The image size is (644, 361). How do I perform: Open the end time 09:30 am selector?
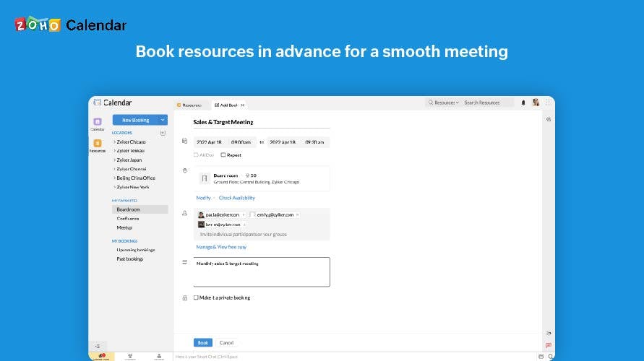point(315,142)
